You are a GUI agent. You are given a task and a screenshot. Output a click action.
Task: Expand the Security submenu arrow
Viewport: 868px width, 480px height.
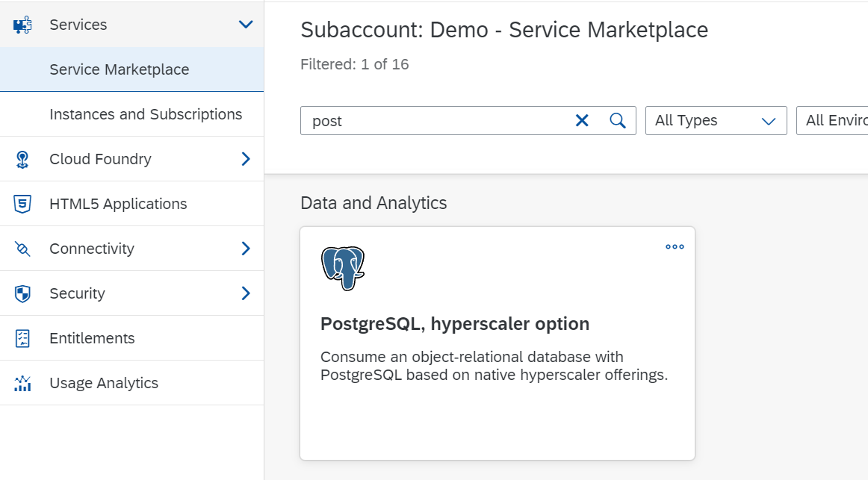246,293
